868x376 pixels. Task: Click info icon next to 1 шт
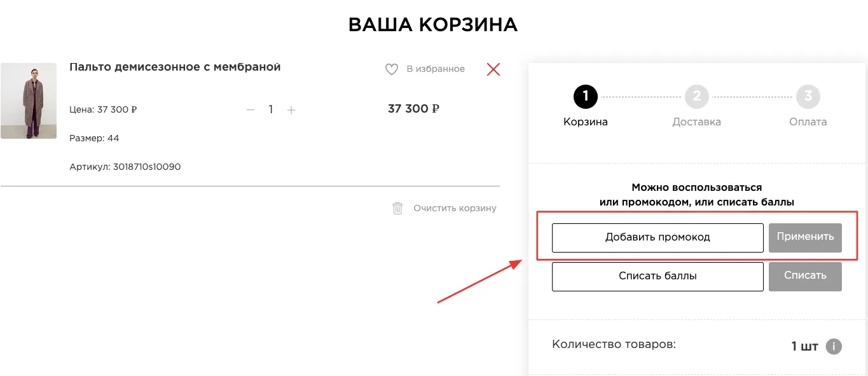834,347
